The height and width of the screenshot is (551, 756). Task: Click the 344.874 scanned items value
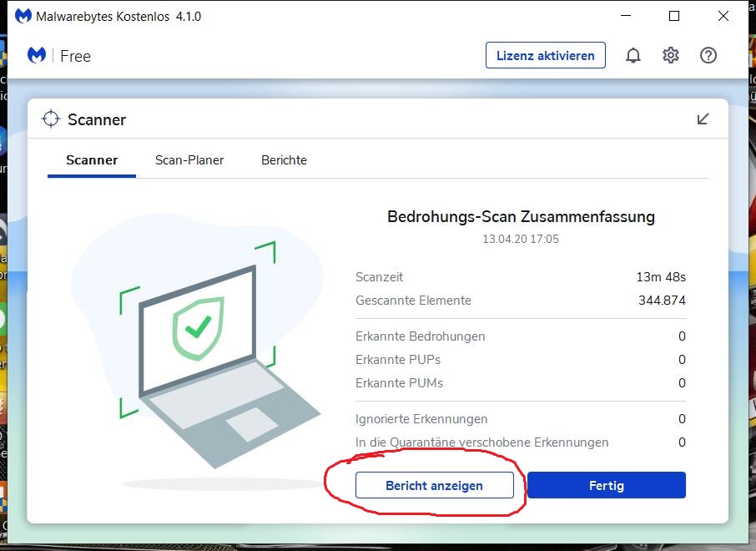click(662, 300)
